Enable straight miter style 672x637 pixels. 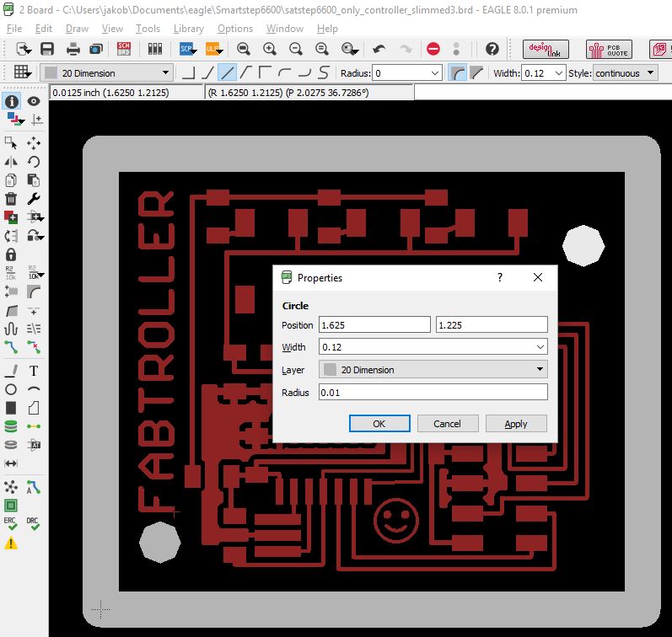[x=476, y=73]
